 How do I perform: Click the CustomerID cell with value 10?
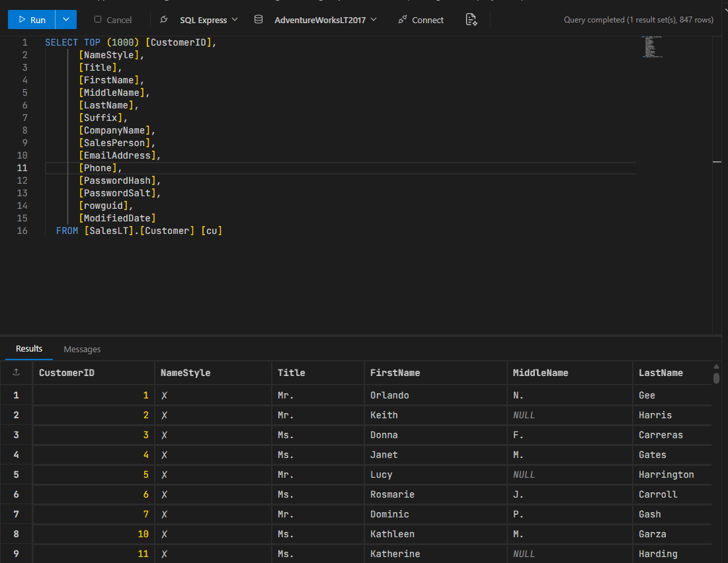[94, 534]
